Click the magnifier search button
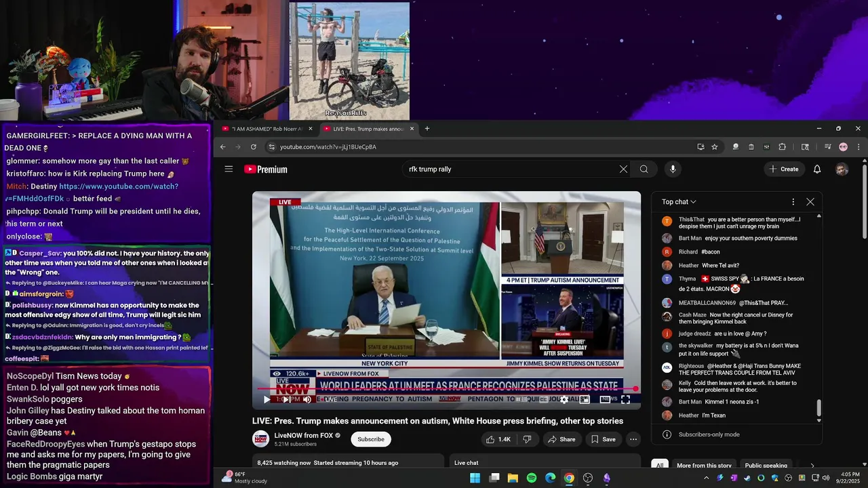The width and height of the screenshot is (868, 488). pos(644,169)
